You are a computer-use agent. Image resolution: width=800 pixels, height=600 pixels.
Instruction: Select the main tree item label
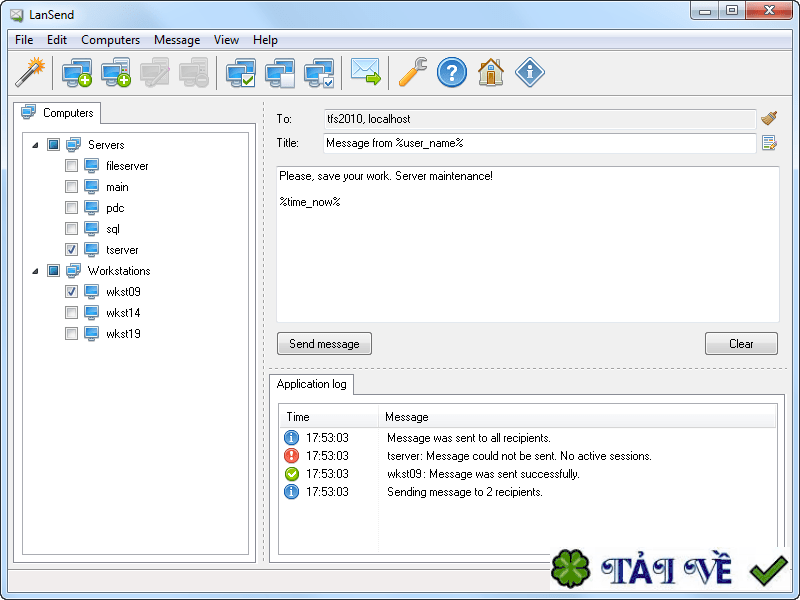(117, 187)
